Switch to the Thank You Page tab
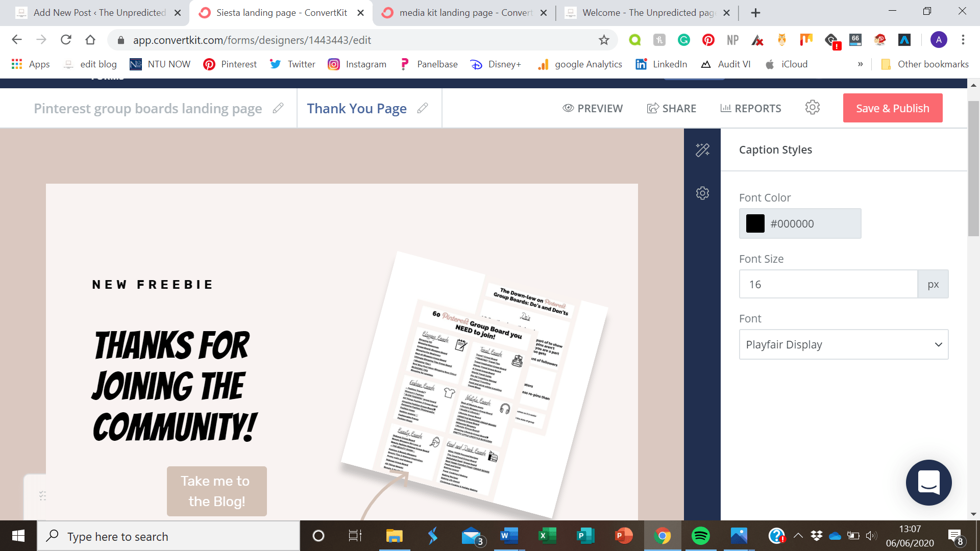The width and height of the screenshot is (980, 551). pyautogui.click(x=357, y=108)
